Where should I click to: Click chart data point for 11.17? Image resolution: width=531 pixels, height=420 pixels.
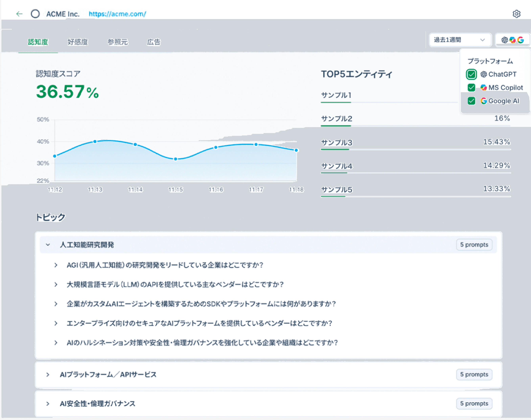(x=256, y=144)
